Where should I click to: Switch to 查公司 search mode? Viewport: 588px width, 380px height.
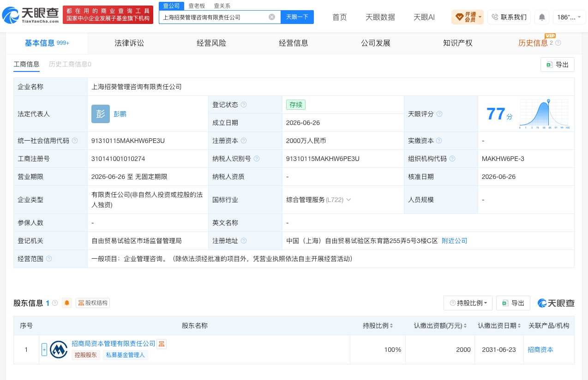point(172,6)
